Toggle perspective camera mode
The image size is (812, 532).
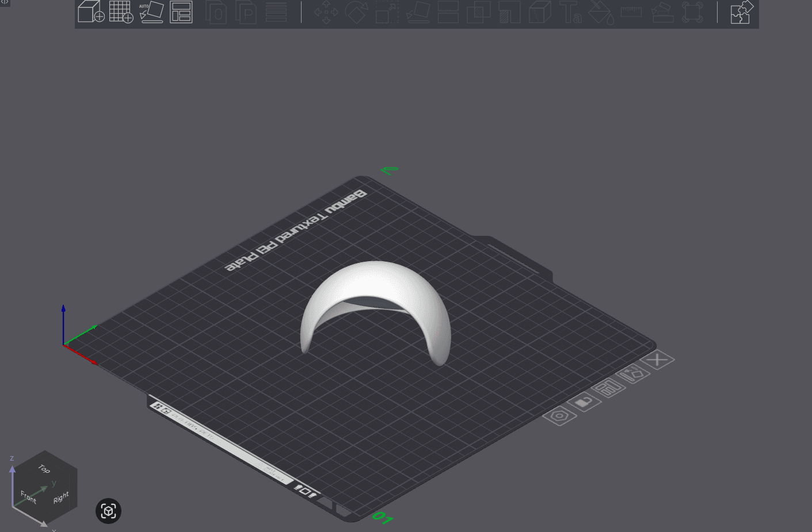108,511
